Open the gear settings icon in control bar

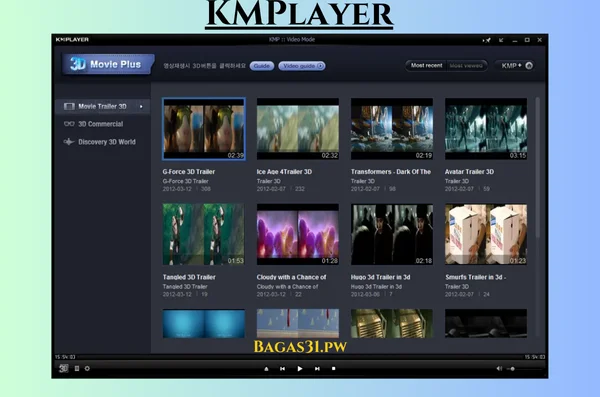pyautogui.click(x=87, y=368)
